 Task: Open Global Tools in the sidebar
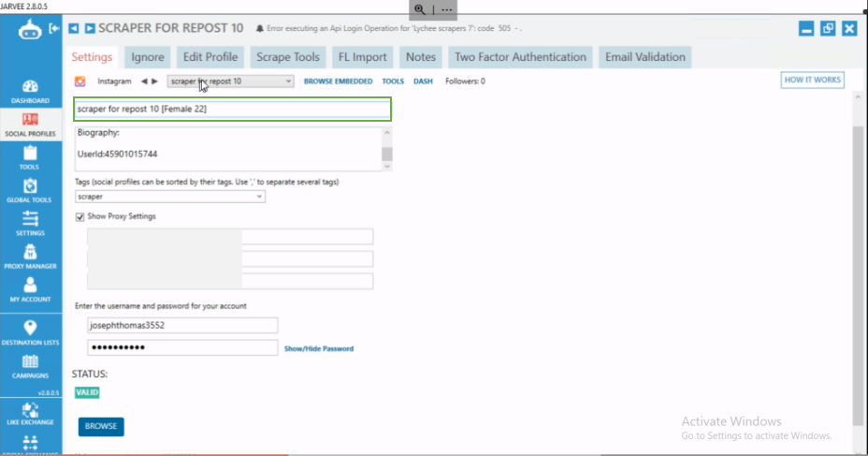point(30,191)
